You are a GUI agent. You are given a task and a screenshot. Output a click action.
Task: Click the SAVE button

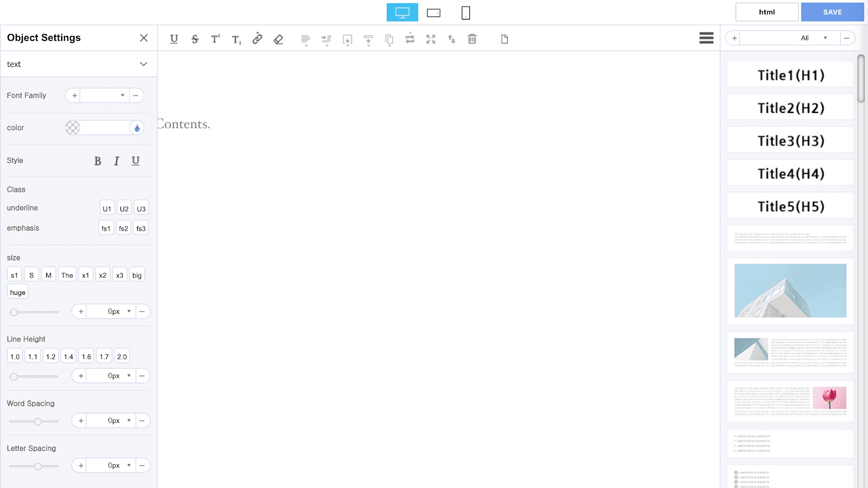coord(833,12)
